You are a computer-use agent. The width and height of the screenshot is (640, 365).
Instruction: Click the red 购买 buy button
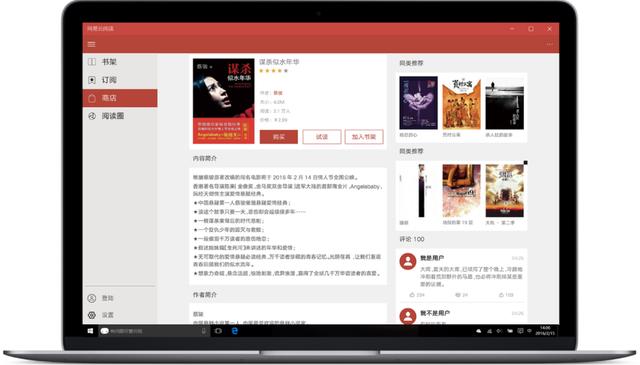click(x=279, y=137)
